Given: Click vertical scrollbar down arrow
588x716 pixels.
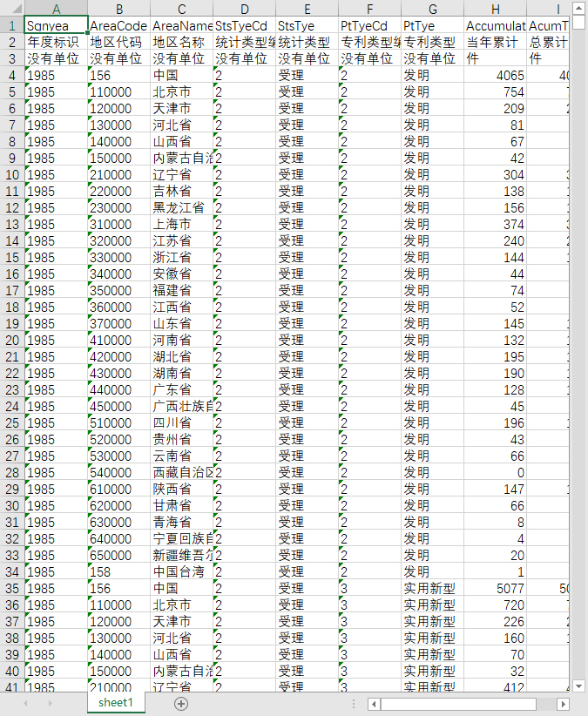Looking at the screenshot, I should (578, 686).
